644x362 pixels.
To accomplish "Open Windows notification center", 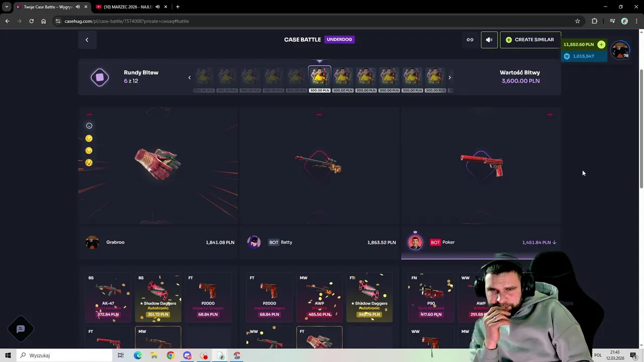I will (x=633, y=355).
